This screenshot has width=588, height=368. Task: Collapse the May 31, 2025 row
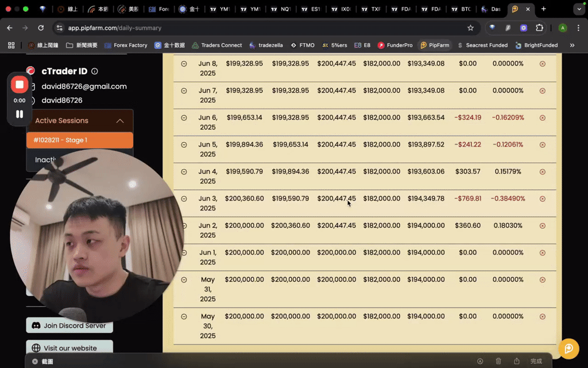point(184,280)
